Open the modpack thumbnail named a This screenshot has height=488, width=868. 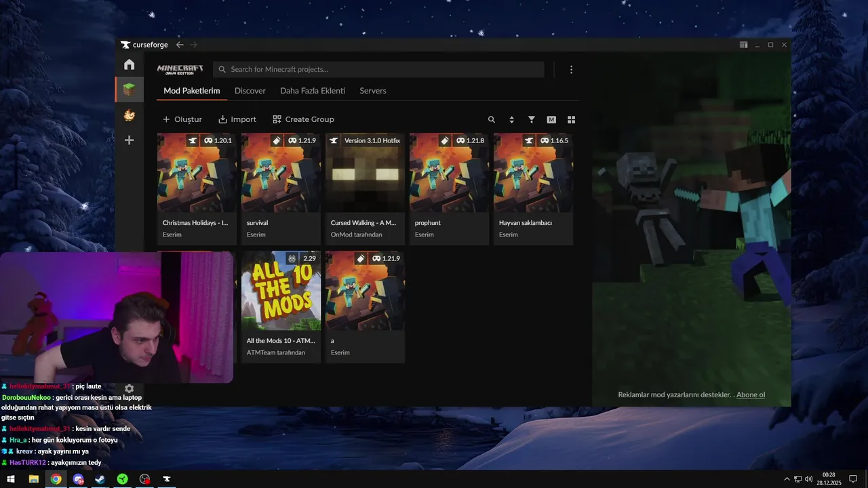(x=365, y=291)
